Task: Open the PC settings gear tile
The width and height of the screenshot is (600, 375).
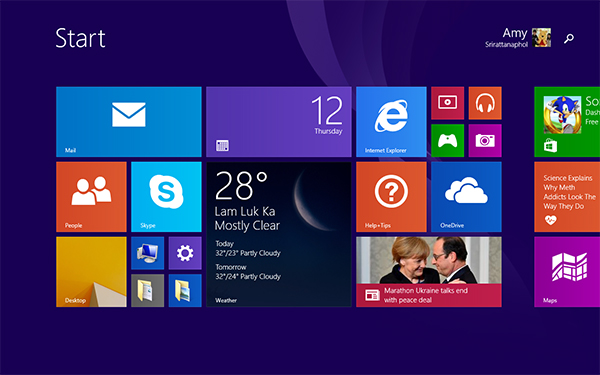Action: pos(185,253)
